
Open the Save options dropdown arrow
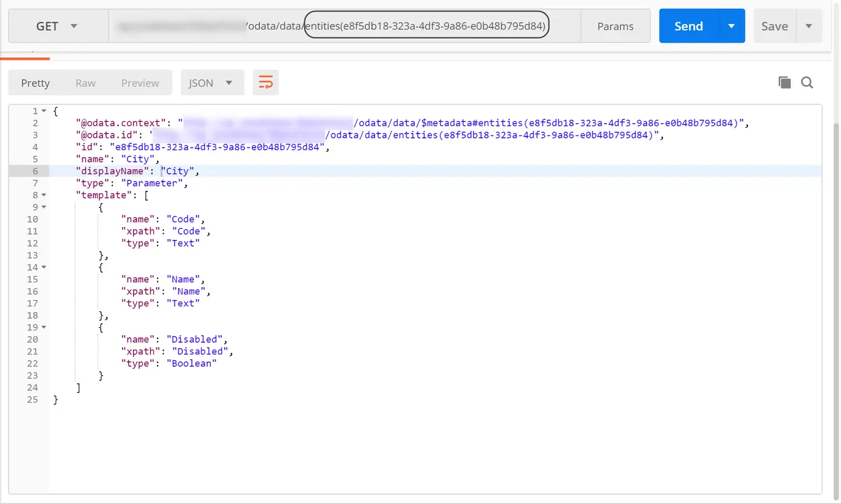tap(809, 26)
